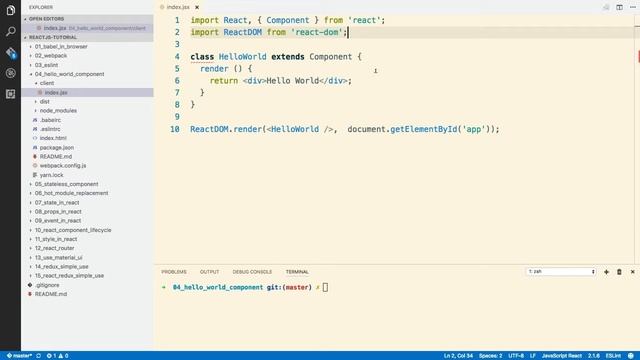Select the index.jsx editor tab
Screen dimensions: 640x360
pos(178,7)
